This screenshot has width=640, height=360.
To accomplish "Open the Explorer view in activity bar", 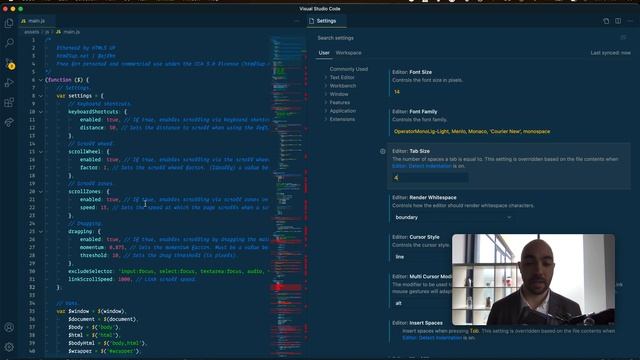I will 9,23.
